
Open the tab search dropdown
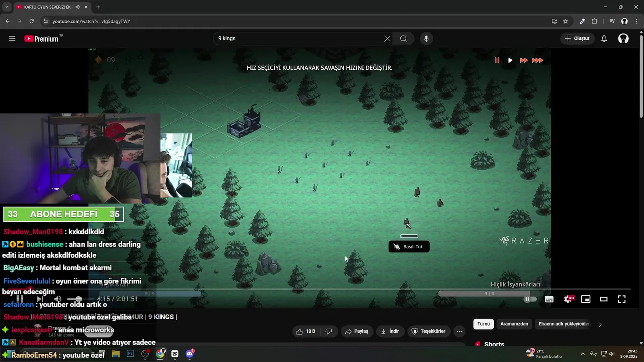tap(7, 7)
